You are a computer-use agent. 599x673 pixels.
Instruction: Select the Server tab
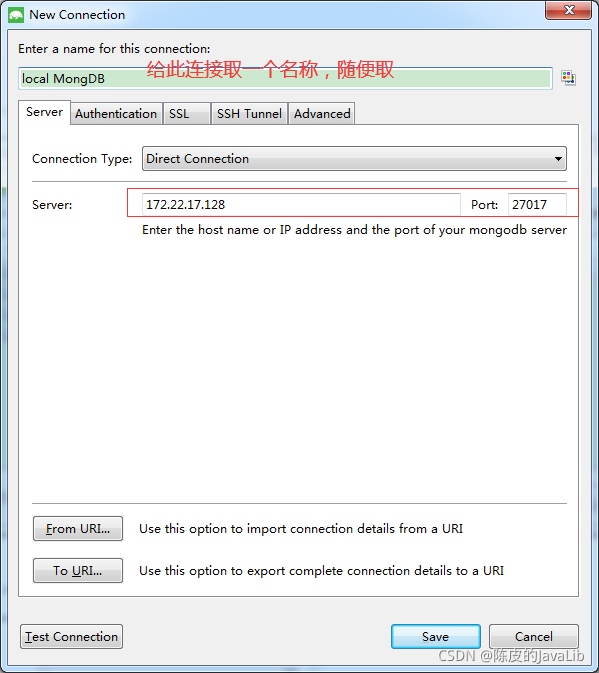point(45,112)
